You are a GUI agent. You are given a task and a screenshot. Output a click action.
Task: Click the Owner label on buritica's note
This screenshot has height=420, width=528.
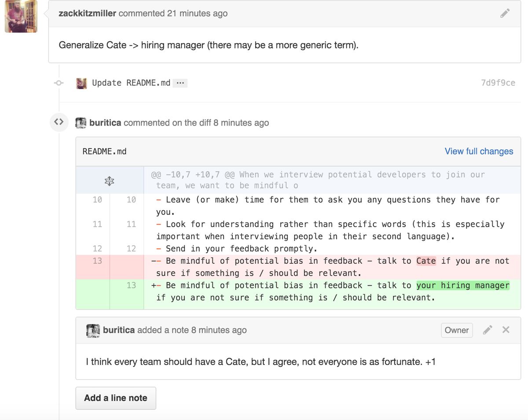tap(457, 330)
